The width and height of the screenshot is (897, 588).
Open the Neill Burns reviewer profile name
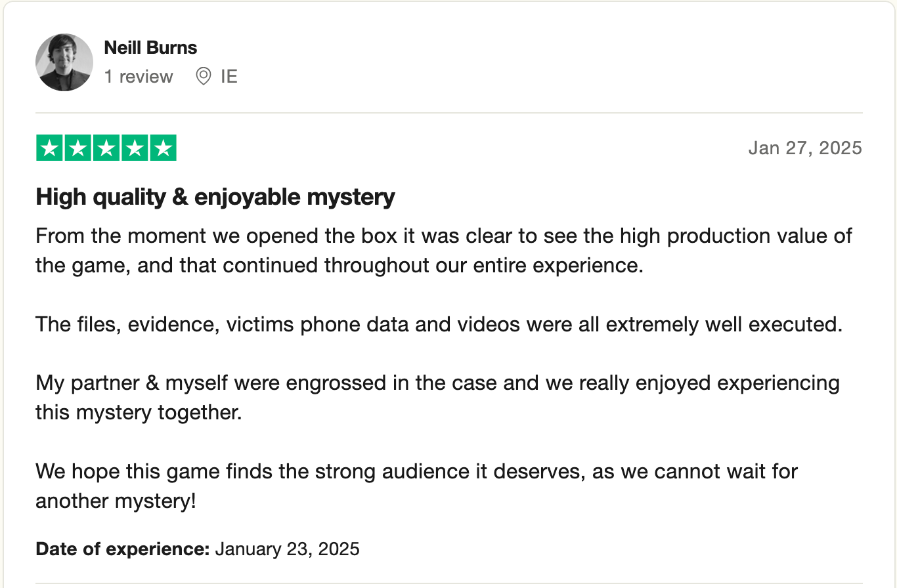[x=150, y=47]
